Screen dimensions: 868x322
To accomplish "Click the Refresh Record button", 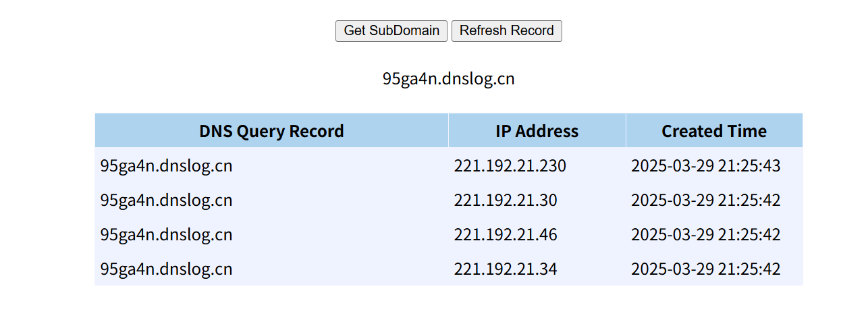I will click(507, 31).
